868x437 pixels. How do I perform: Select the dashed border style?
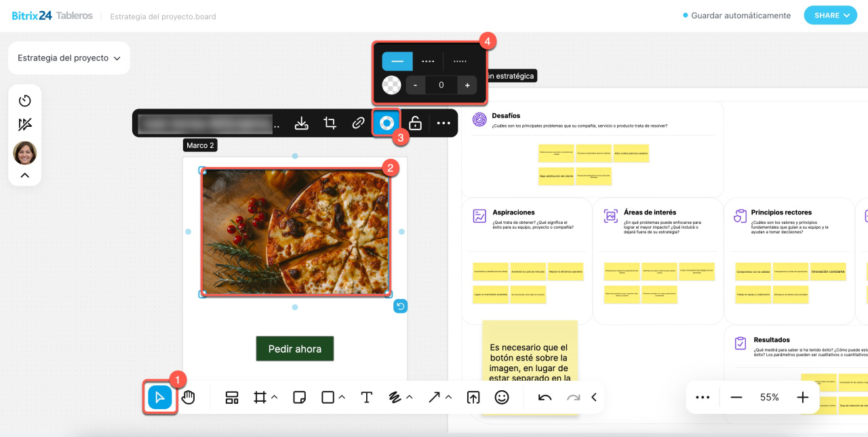click(428, 61)
